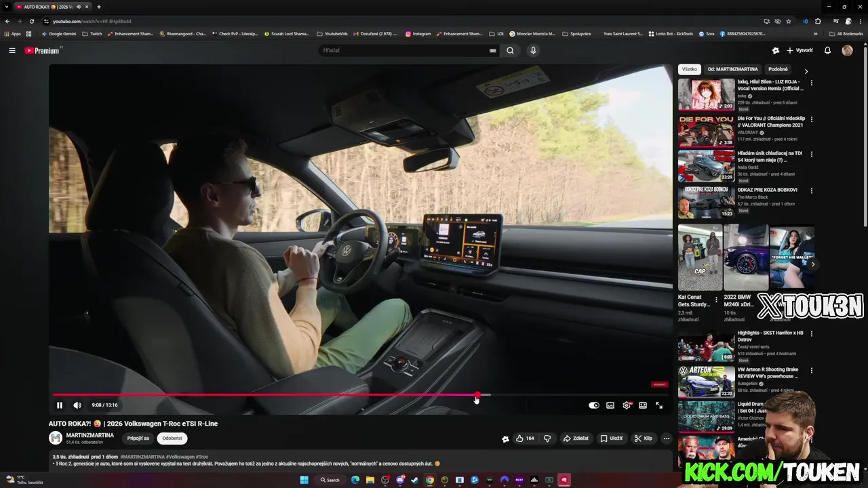This screenshot has width=868, height=488.
Task: Click taskbar Search box
Action: (330, 480)
